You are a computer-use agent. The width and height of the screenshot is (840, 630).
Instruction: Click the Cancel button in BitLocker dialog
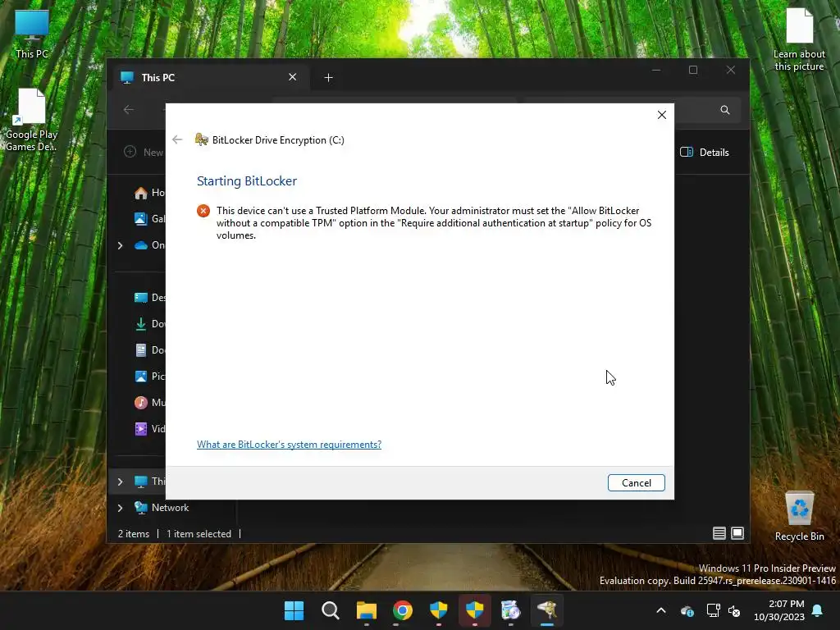click(636, 482)
